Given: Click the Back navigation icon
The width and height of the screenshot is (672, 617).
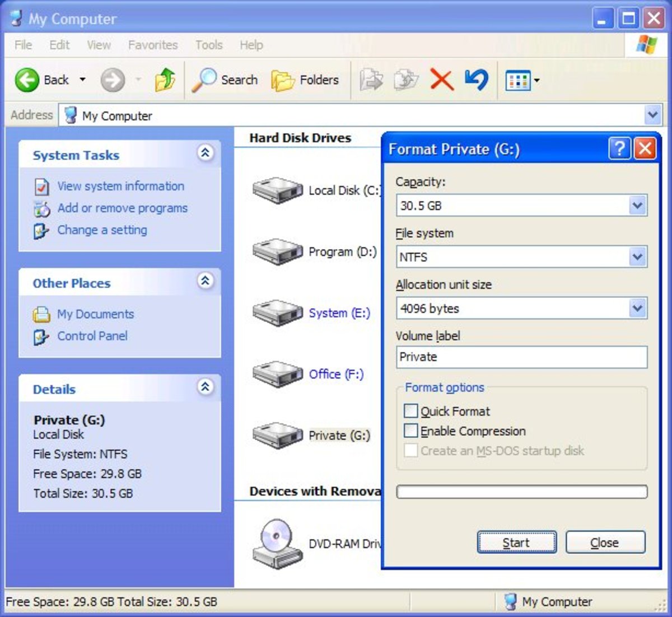Looking at the screenshot, I should [x=27, y=80].
